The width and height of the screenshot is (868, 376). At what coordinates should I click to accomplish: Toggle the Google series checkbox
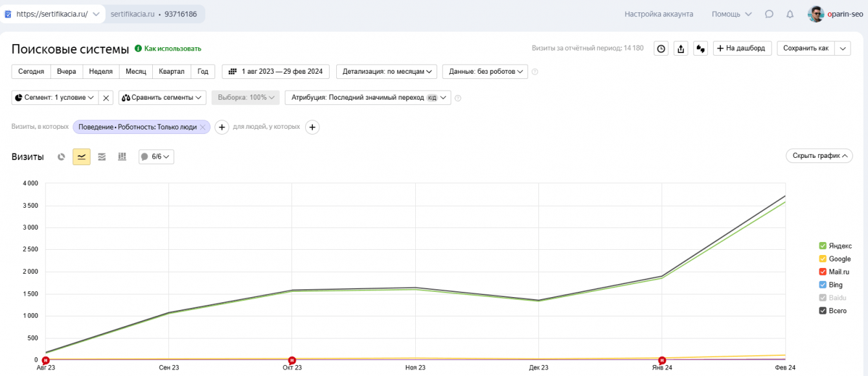(823, 259)
